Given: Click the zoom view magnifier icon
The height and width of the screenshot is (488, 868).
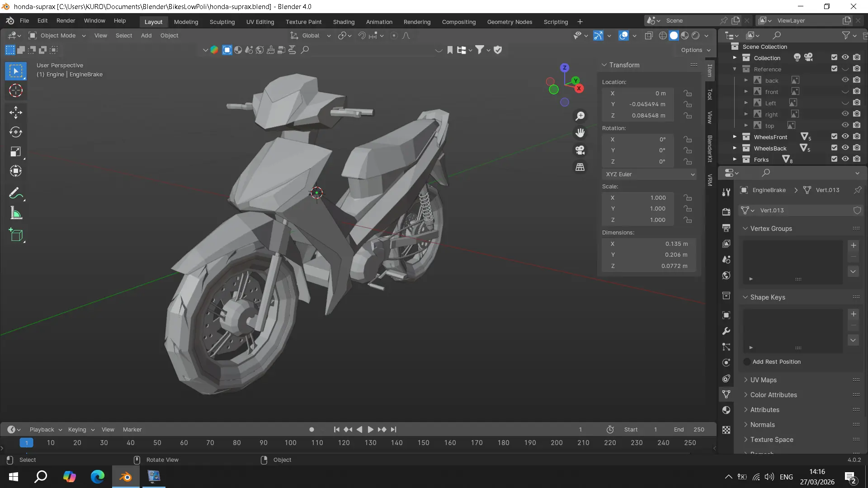Looking at the screenshot, I should tap(580, 116).
